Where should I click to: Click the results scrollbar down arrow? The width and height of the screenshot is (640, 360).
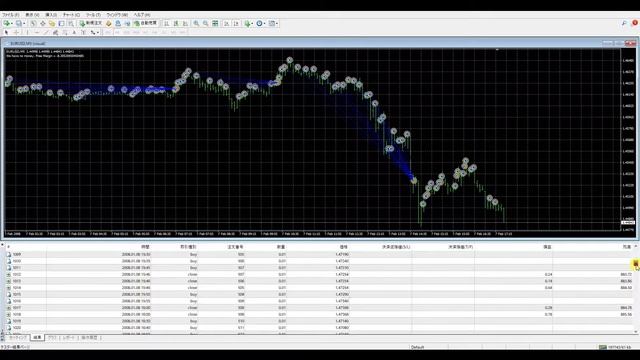click(x=636, y=332)
